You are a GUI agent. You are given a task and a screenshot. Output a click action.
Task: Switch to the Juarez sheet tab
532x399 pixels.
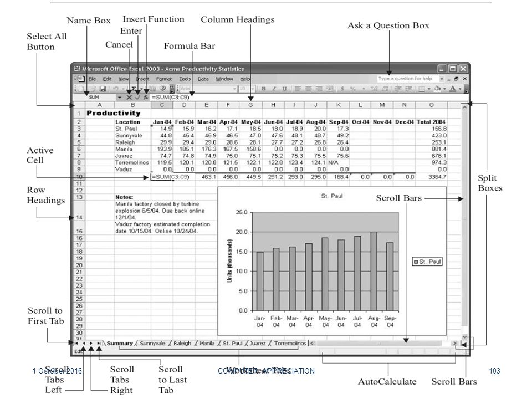pyautogui.click(x=258, y=344)
